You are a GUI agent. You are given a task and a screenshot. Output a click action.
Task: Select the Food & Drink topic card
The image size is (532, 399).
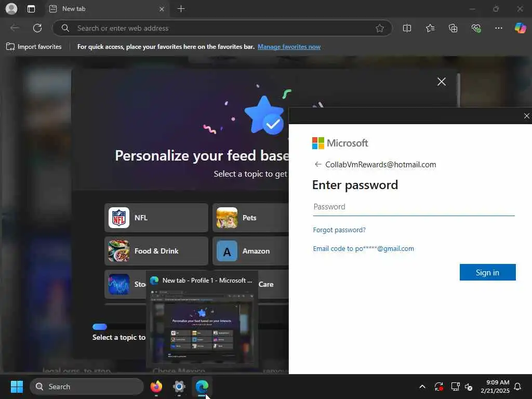tap(156, 251)
